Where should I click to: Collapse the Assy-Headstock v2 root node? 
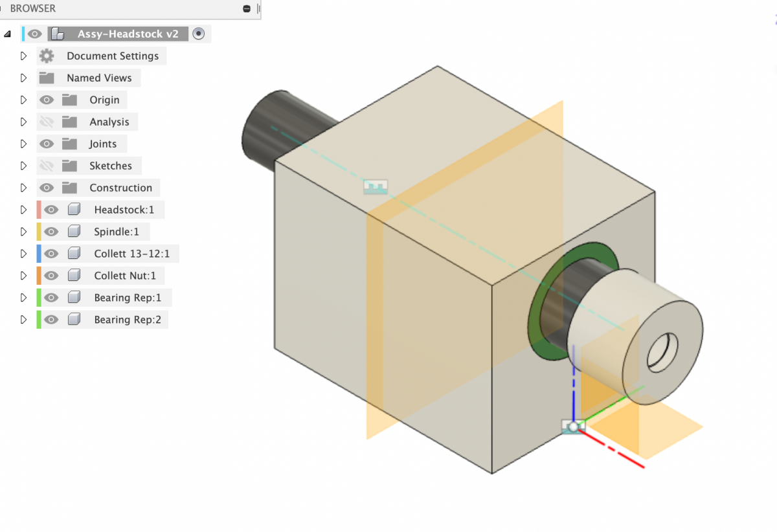8,34
